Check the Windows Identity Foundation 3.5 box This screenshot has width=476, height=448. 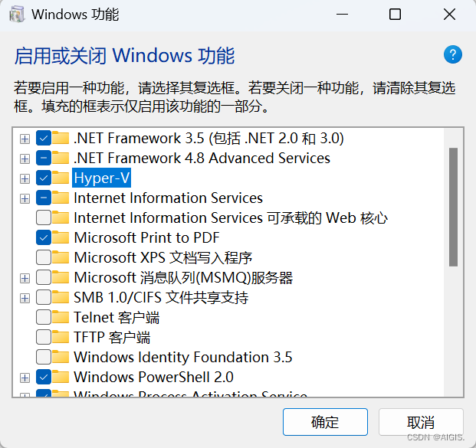pyautogui.click(x=44, y=357)
